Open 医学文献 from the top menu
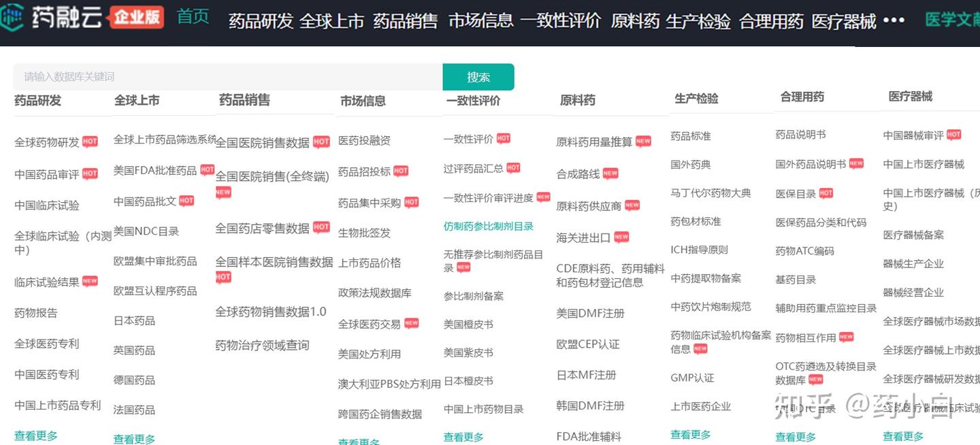Screen dimensions: 980x445 tap(955, 20)
